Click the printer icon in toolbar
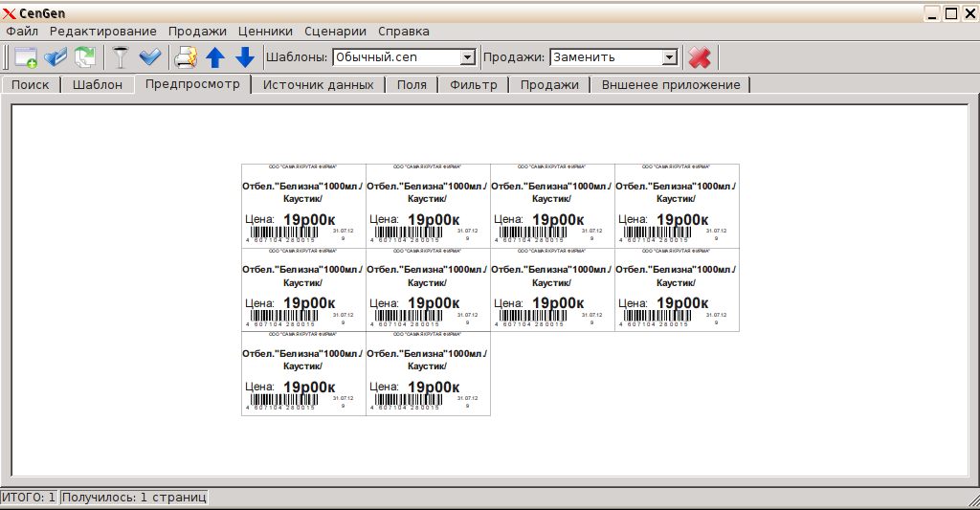 [185, 57]
